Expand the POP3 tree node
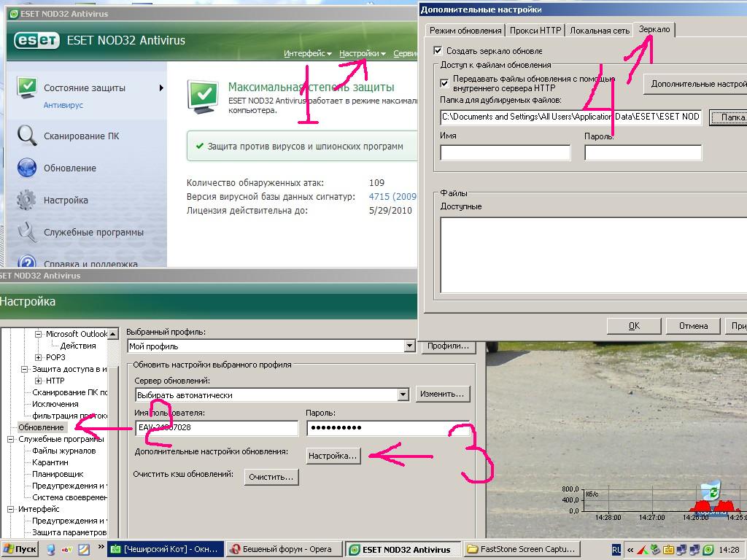 39,357
